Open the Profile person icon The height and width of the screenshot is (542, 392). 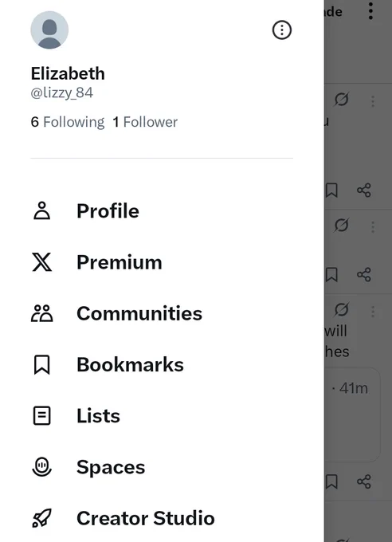[41, 211]
